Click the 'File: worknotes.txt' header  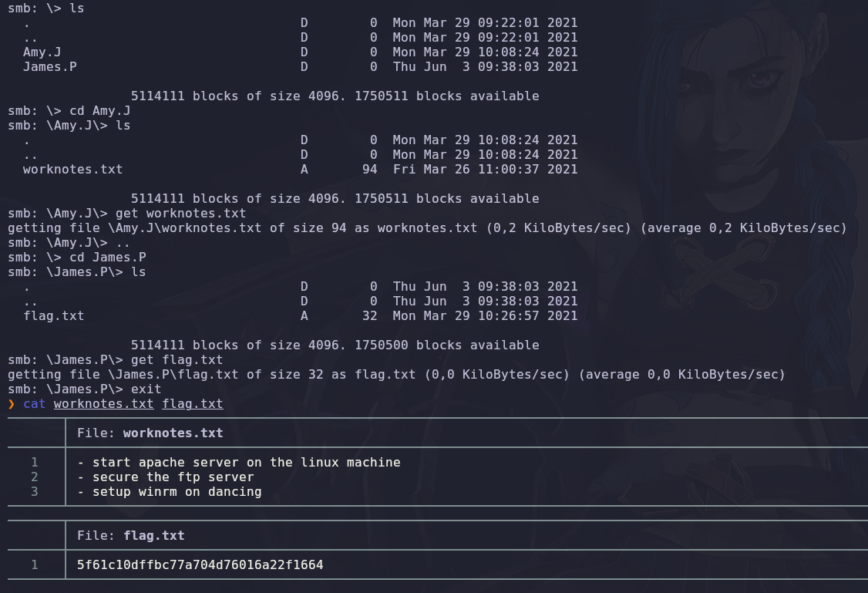coord(150,433)
